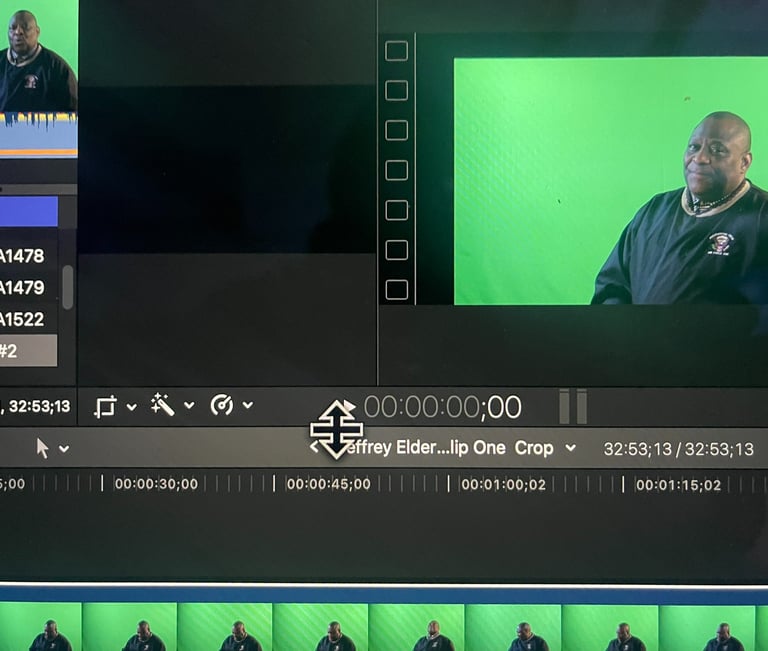Select the arrow Select tool
Screen dimensions: 768x651
click(x=43, y=448)
